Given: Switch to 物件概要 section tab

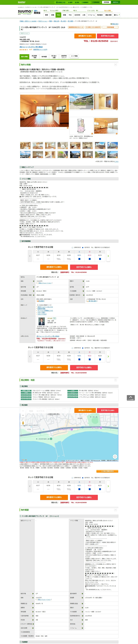Looking at the screenshot, I should click(x=44, y=57).
